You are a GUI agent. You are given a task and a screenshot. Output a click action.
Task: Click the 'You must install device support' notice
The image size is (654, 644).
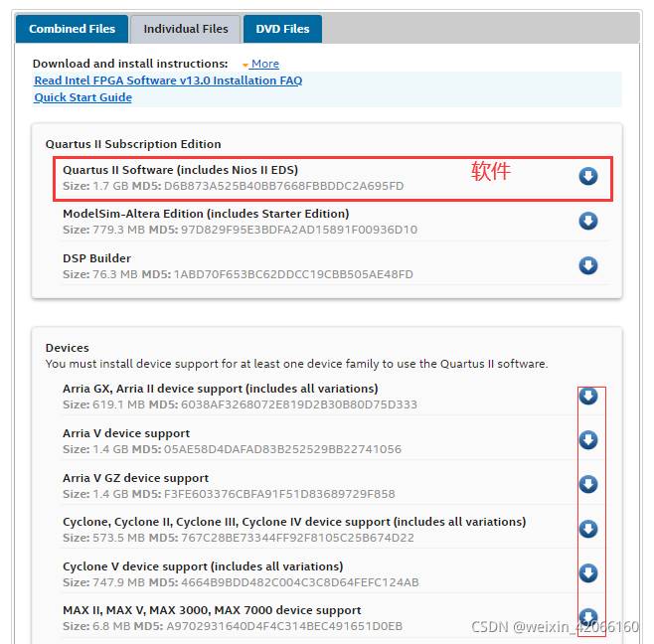(x=296, y=364)
